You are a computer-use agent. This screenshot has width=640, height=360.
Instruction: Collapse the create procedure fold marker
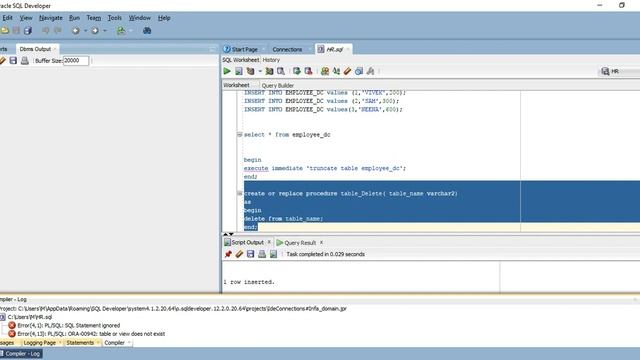tap(240, 193)
